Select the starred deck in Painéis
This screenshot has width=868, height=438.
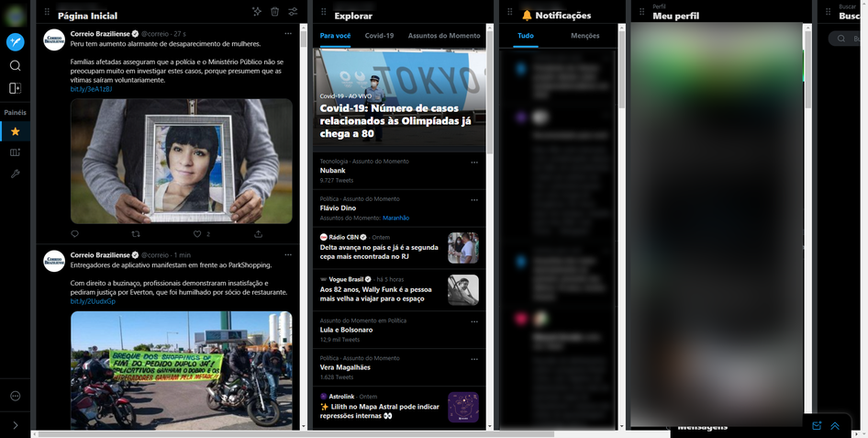tap(16, 131)
